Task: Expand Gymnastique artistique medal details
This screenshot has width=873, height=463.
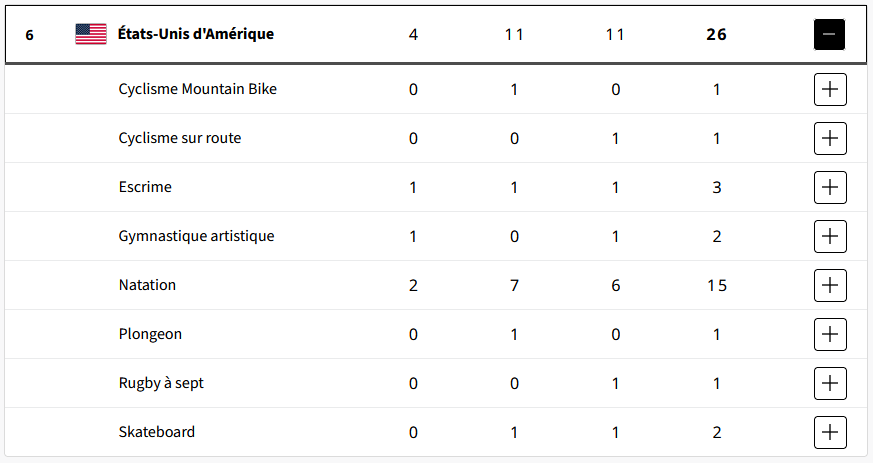Action: [830, 236]
